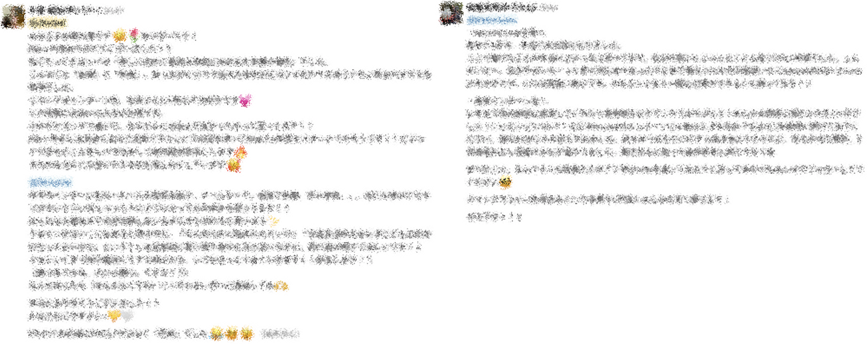Click the pink tulip flower emoji

pyautogui.click(x=134, y=35)
